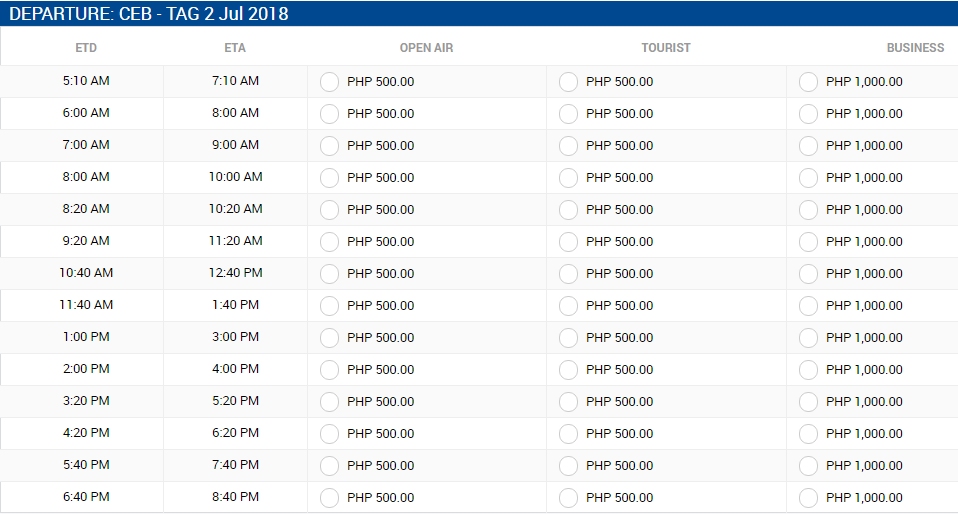The image size is (958, 514).
Task: Pick Open Air fare for 8:00 AM trip
Action: (329, 178)
